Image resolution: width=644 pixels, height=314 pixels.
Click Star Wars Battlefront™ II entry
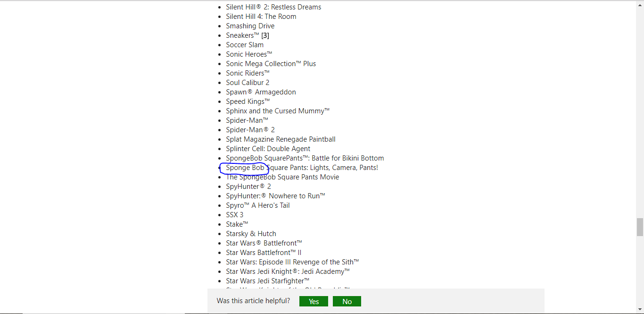264,253
